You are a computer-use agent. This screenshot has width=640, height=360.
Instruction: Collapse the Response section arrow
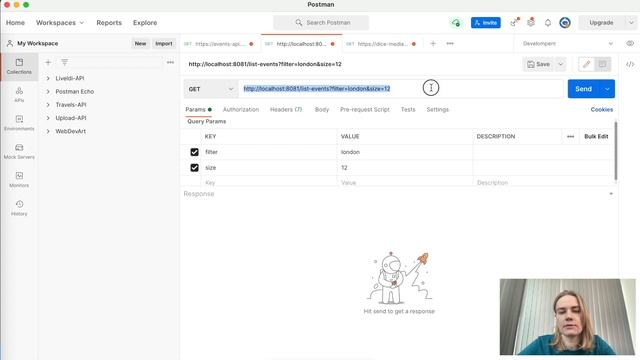tap(611, 194)
